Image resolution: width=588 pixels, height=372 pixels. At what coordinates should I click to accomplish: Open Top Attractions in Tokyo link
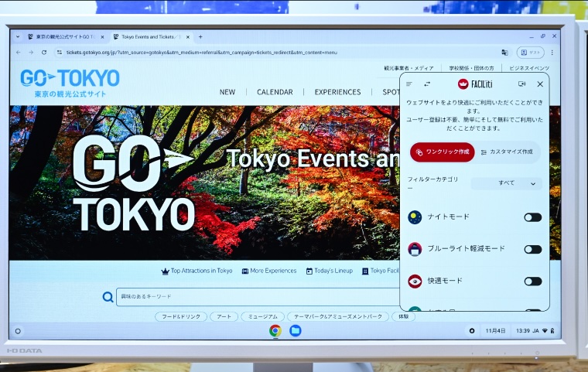coord(197,271)
